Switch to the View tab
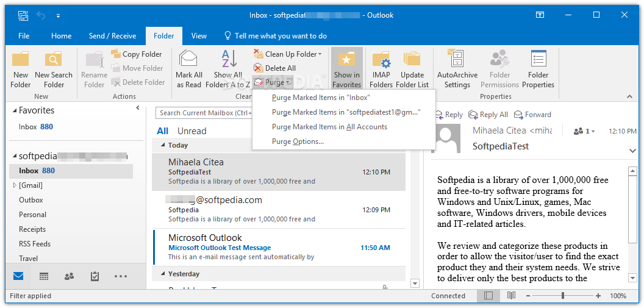The image size is (644, 308). 199,36
